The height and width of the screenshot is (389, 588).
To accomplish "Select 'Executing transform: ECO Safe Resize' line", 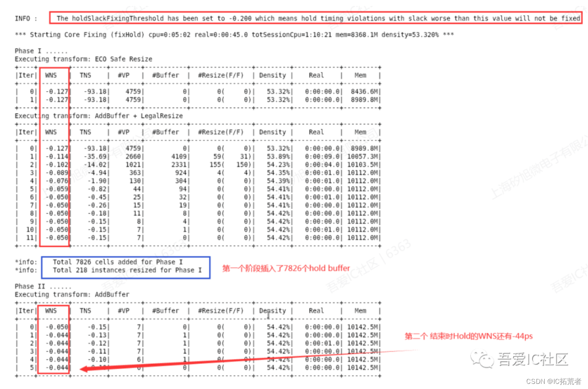I will [x=84, y=59].
